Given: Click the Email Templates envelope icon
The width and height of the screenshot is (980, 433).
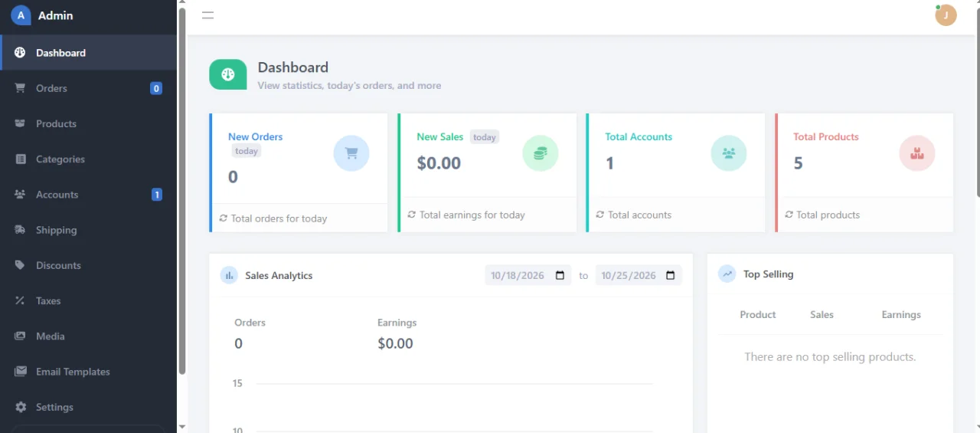Looking at the screenshot, I should [x=21, y=372].
